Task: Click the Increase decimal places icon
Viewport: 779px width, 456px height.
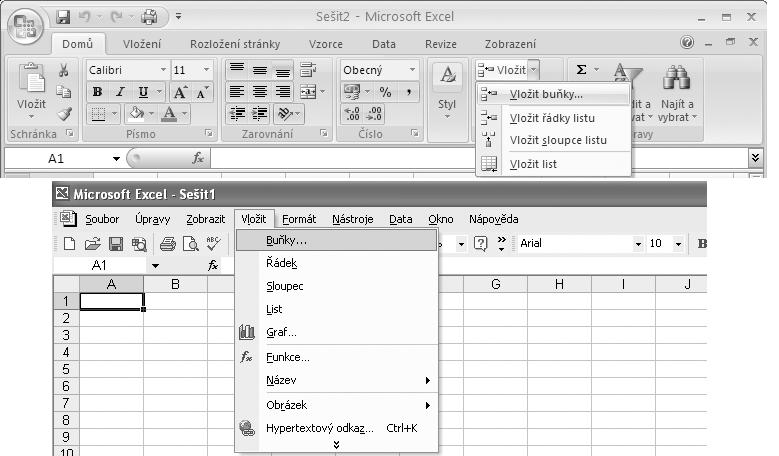Action: [x=352, y=114]
